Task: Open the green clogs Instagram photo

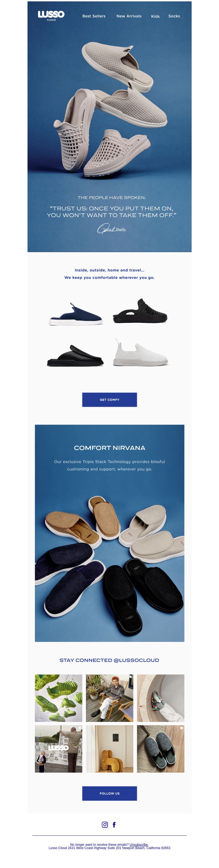Action: 59,698
